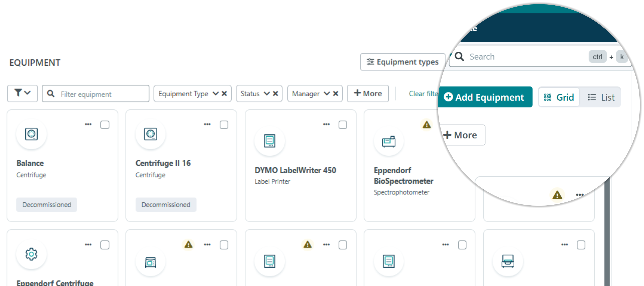Screen dimensions: 644x286
Task: Click the Clear filters link
Action: point(423,94)
